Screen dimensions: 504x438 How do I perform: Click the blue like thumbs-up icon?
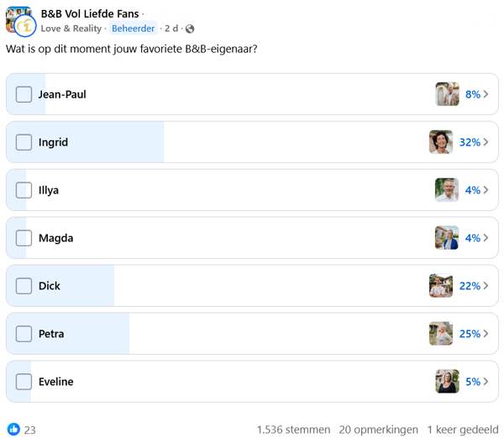click(13, 430)
